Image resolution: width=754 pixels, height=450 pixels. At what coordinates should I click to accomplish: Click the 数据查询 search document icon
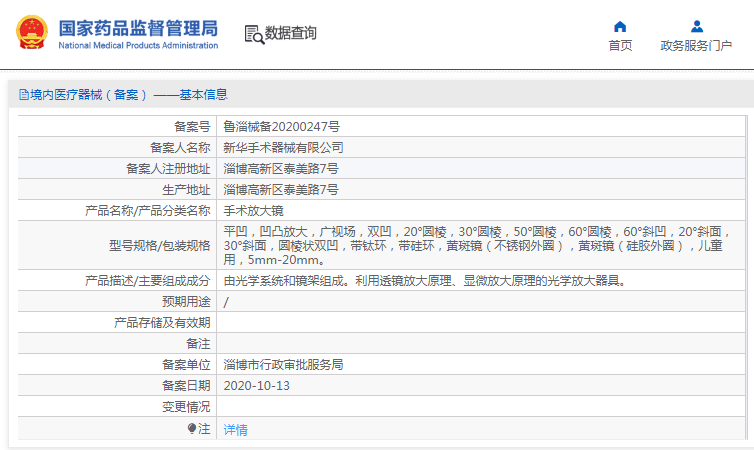[x=254, y=34]
